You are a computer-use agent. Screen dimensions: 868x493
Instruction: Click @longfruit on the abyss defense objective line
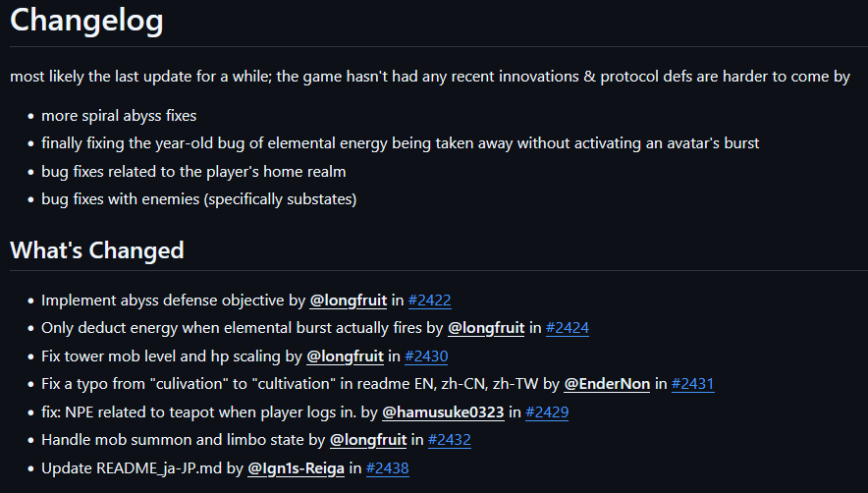pyautogui.click(x=349, y=301)
